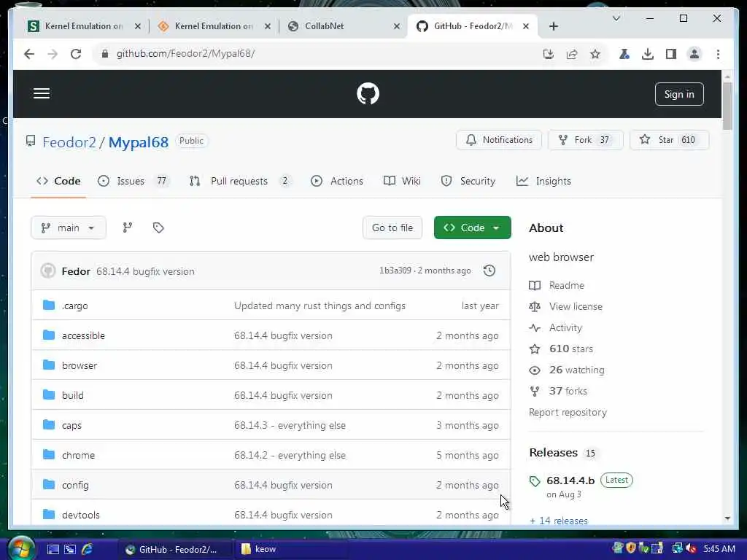747x560 pixels.
Task: Open the Issues tab
Action: (x=133, y=181)
